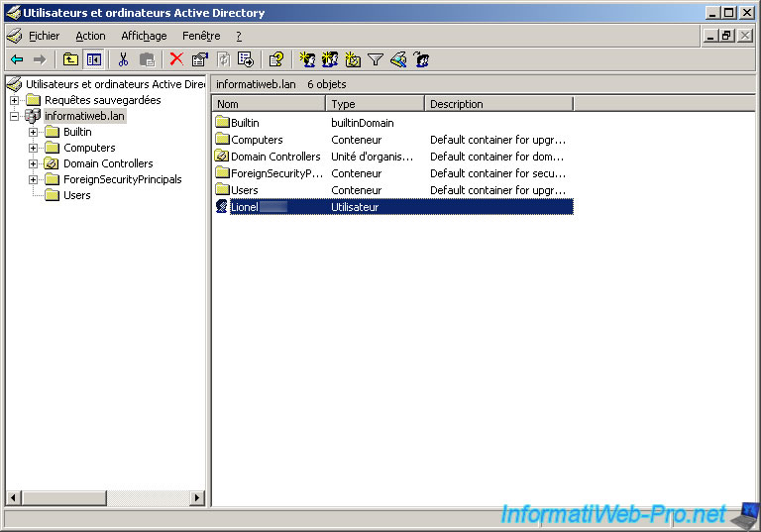
Task: Minimize the inner MDI child window
Action: pos(711,36)
